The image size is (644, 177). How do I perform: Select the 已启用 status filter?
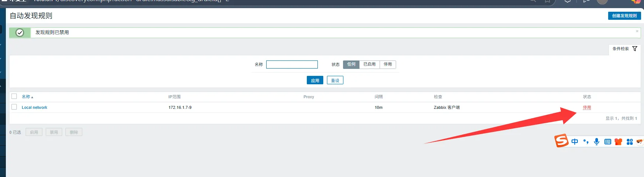click(x=369, y=64)
